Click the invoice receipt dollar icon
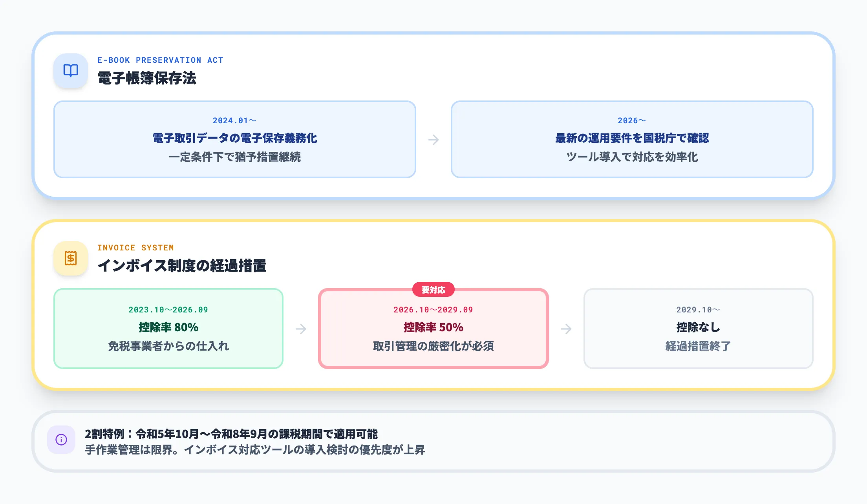The image size is (867, 504). click(71, 258)
